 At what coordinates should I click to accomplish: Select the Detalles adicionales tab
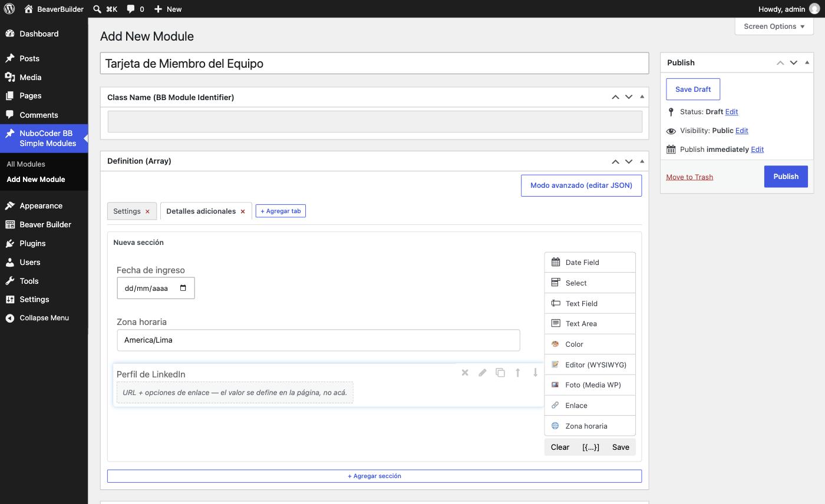click(201, 211)
